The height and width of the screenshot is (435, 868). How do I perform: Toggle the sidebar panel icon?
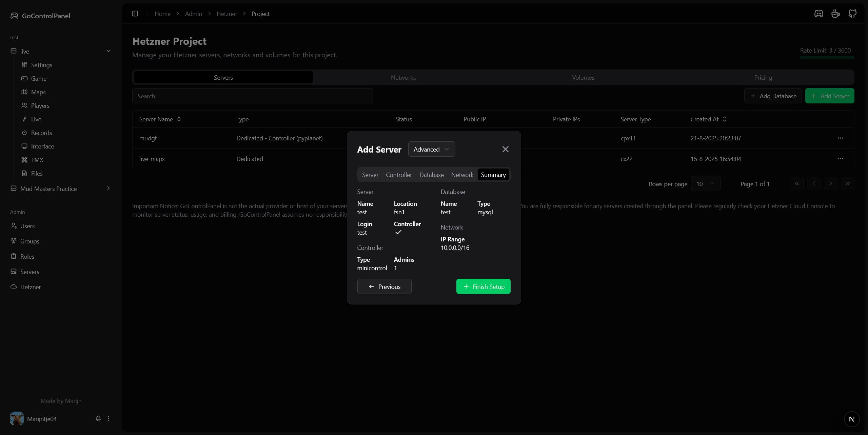[135, 14]
